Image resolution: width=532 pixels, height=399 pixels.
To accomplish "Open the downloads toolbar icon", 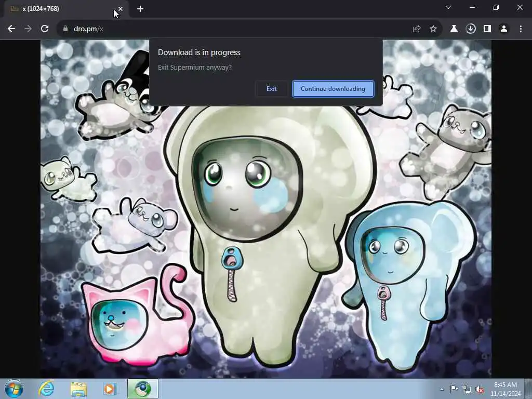I will pyautogui.click(x=471, y=29).
